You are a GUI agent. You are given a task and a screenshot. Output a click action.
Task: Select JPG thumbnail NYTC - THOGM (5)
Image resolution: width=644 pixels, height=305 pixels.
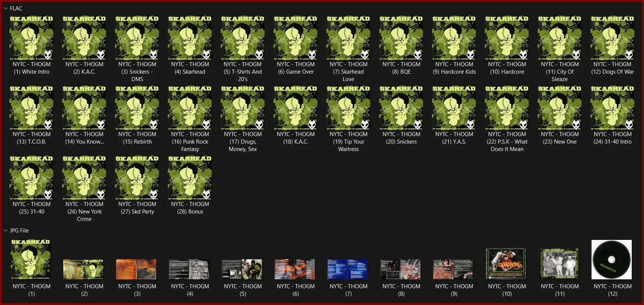(x=242, y=269)
